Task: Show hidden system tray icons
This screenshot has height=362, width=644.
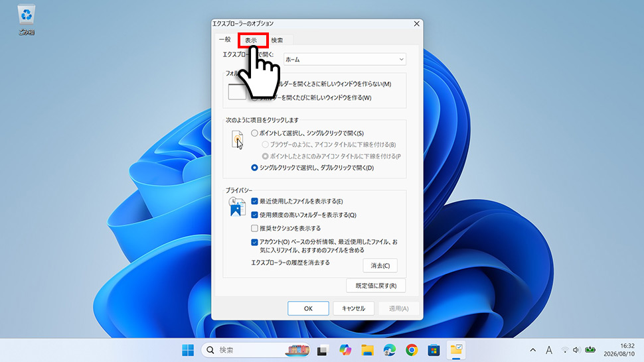Action: coord(532,350)
